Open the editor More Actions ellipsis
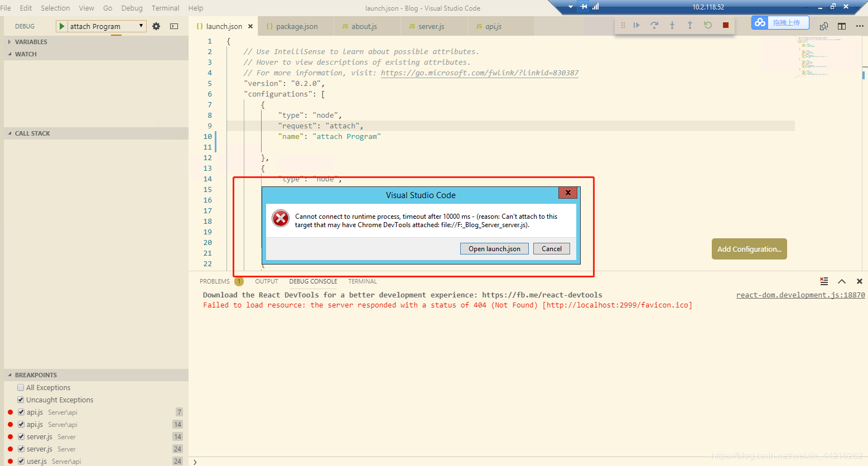The image size is (868, 466). [x=860, y=26]
